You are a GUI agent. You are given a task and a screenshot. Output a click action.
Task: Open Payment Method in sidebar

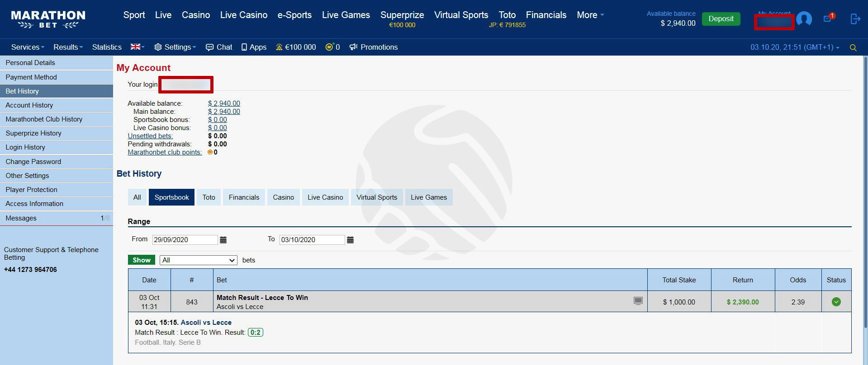click(57, 77)
